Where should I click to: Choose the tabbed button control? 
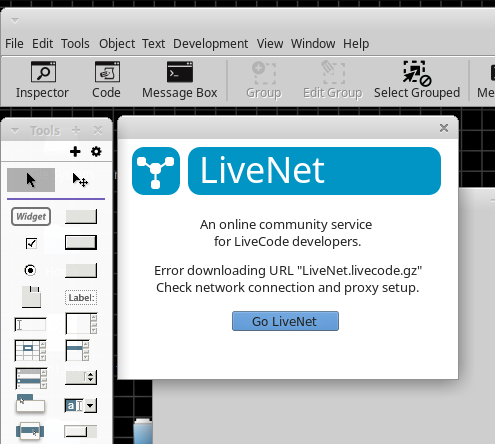(x=30, y=404)
